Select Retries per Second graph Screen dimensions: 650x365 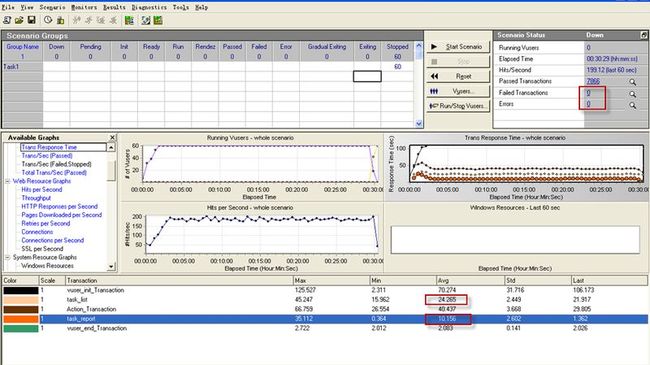(46, 224)
